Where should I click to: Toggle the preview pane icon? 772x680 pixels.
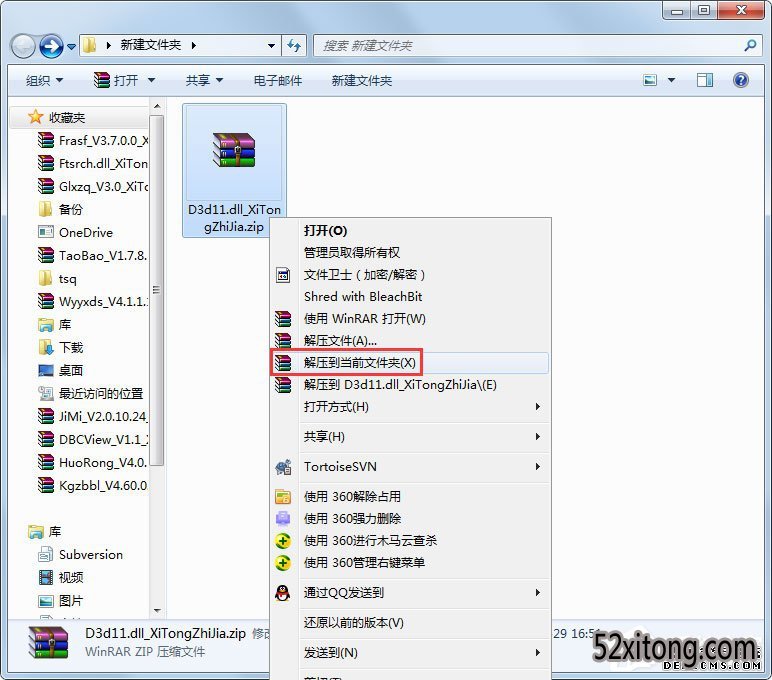[705, 80]
